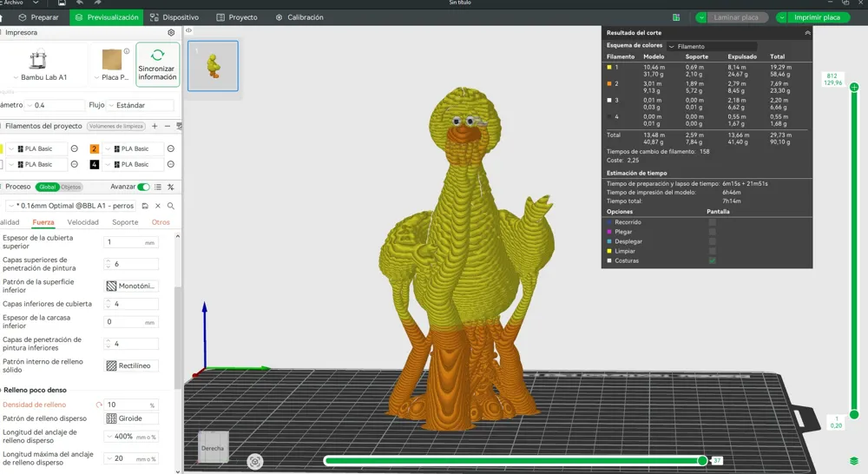
Task: Open the process settings list icon
Action: point(158,188)
